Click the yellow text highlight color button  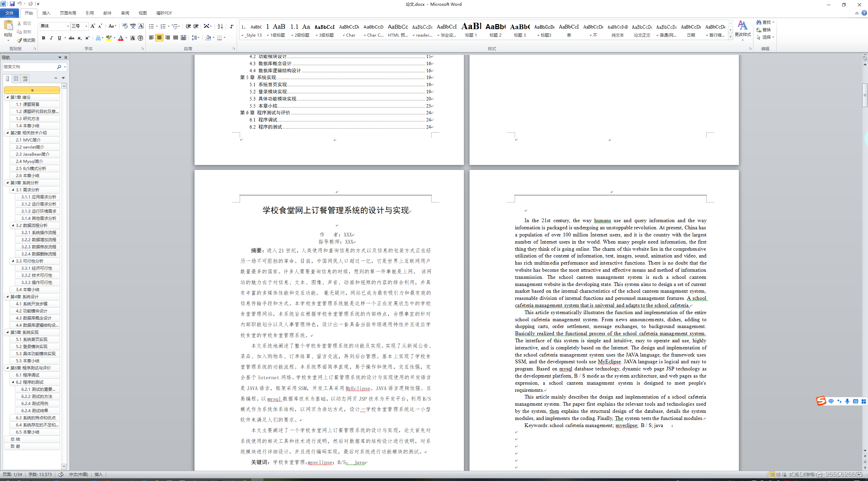pos(108,38)
